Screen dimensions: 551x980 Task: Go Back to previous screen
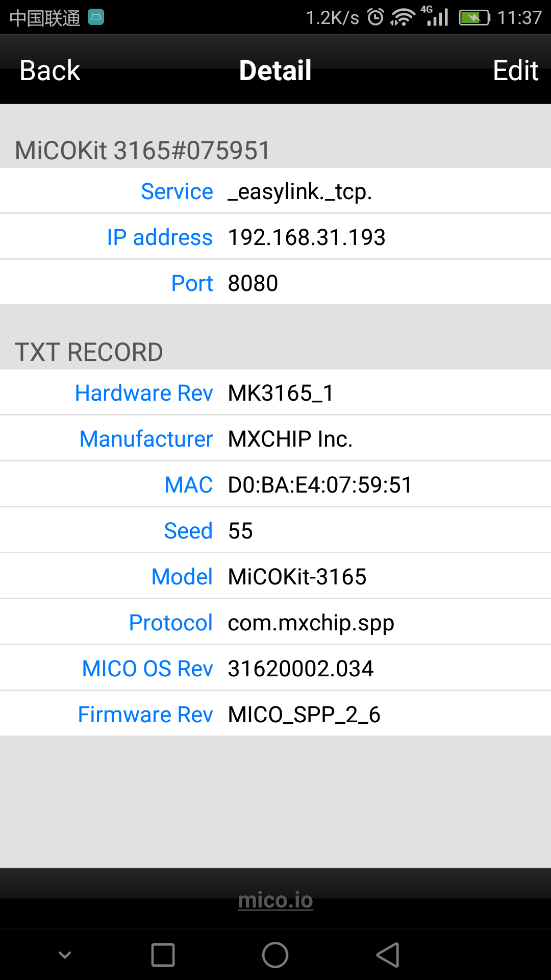pos(50,70)
